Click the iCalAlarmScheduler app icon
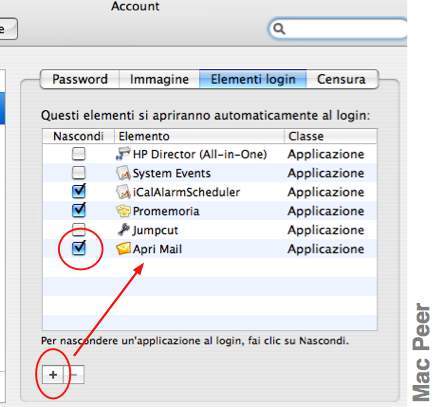 (x=123, y=192)
